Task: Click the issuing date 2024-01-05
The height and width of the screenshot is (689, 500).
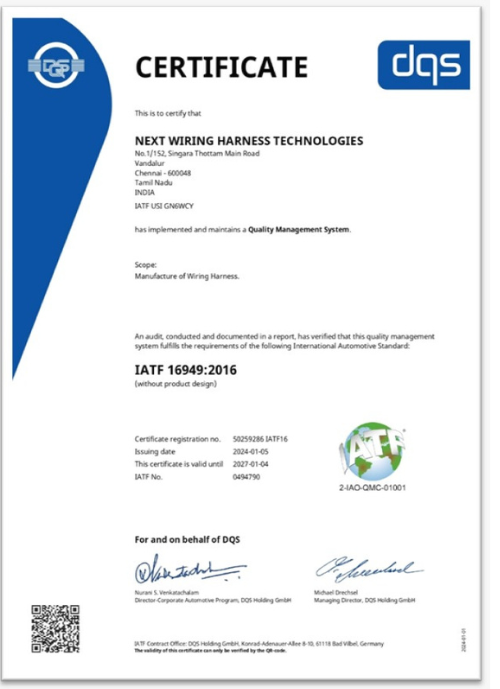Action: click(250, 452)
